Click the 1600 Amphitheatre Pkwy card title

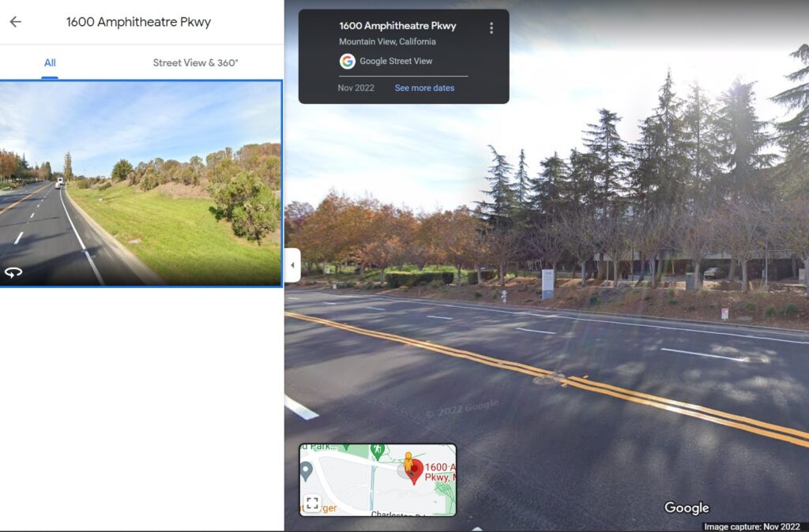(x=398, y=26)
